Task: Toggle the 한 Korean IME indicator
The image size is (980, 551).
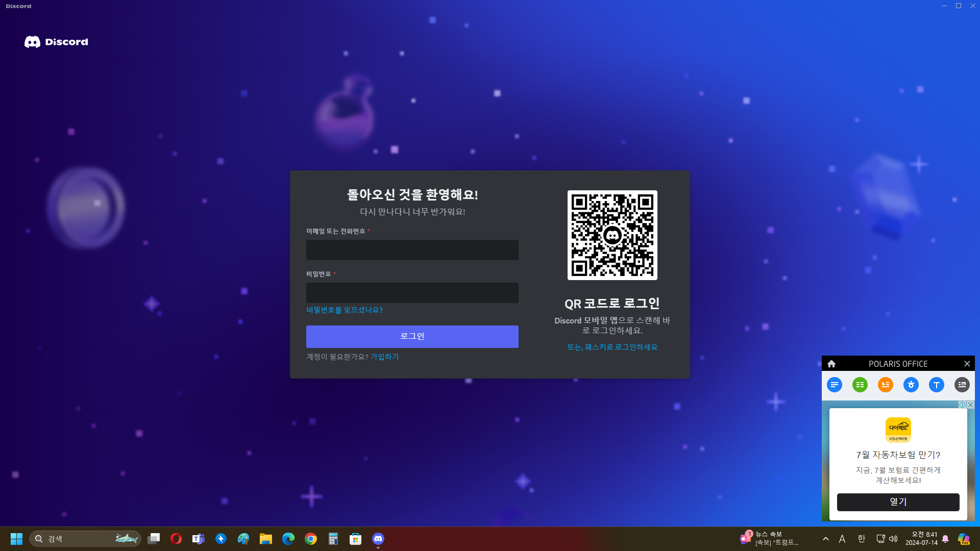Action: click(x=862, y=539)
